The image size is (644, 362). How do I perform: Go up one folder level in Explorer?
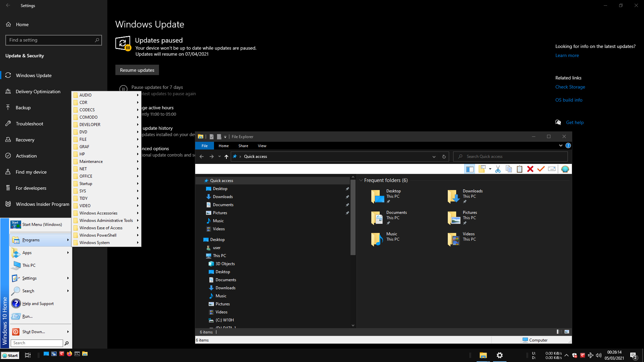click(226, 157)
